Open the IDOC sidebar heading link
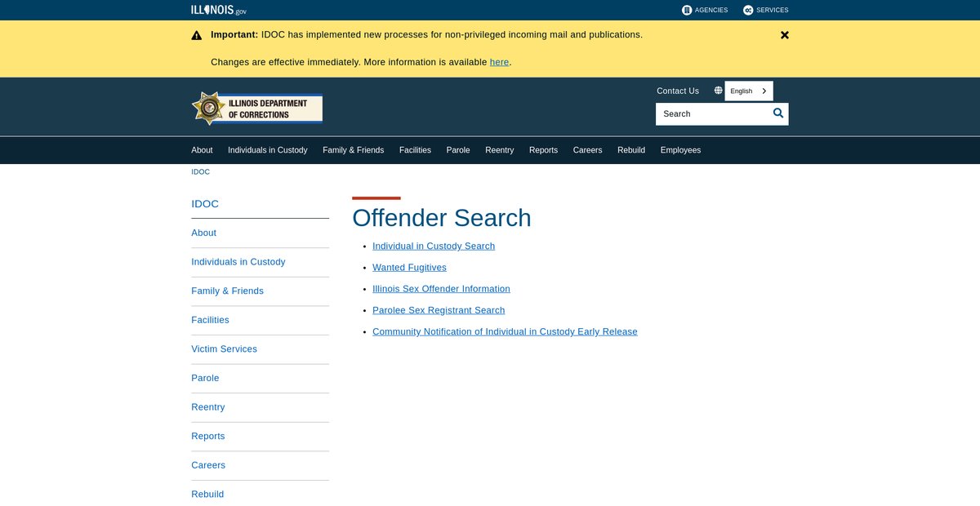This screenshot has width=980, height=506. tap(205, 204)
